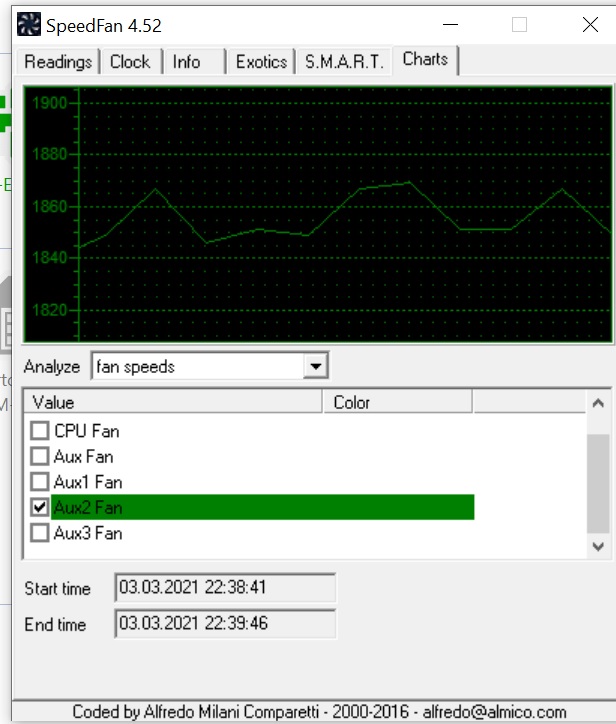Click the Color column header
Image resolution: width=616 pixels, height=724 pixels.
point(398,402)
